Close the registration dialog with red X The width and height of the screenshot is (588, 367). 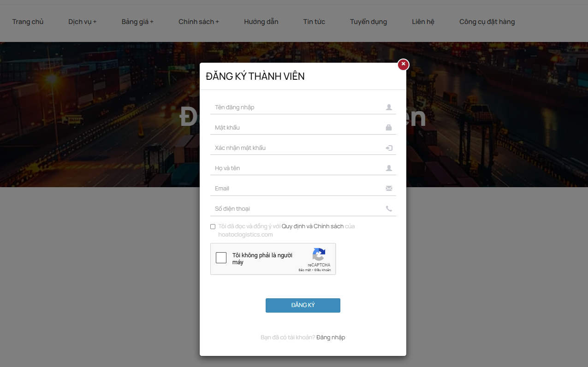click(403, 65)
